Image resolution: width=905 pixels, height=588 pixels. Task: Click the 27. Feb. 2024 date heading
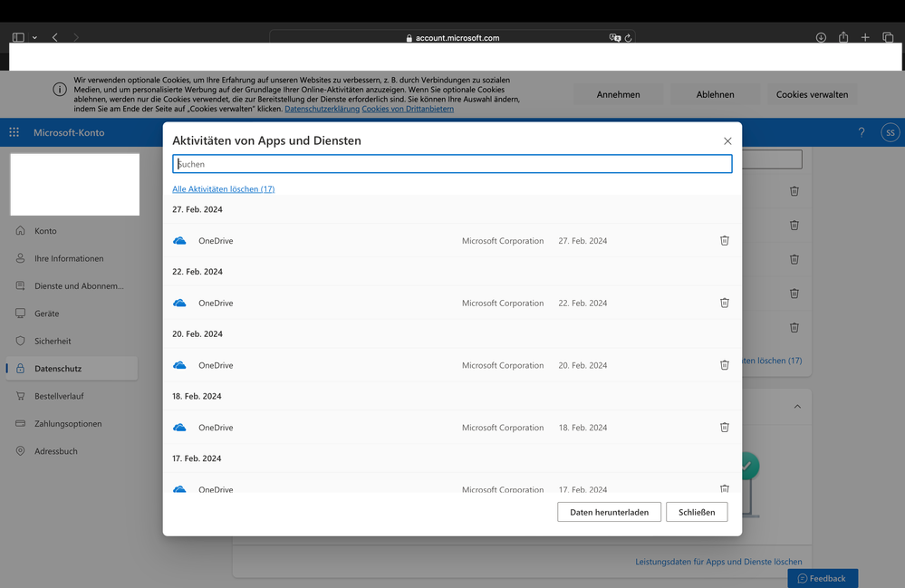197,209
